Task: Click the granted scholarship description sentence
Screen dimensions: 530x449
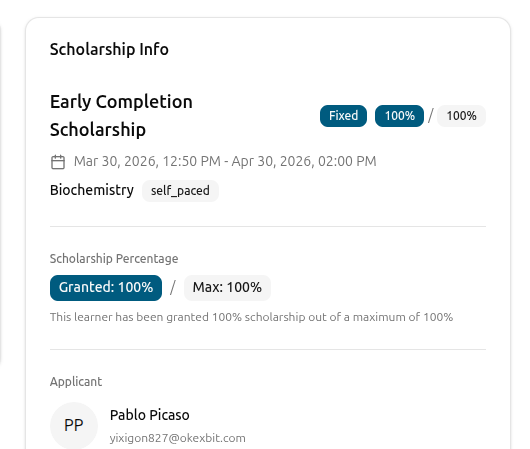Action: coord(251,317)
